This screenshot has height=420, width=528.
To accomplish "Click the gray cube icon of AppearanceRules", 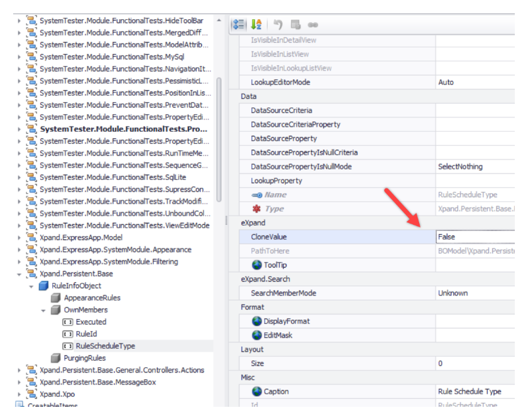I will coord(55,298).
